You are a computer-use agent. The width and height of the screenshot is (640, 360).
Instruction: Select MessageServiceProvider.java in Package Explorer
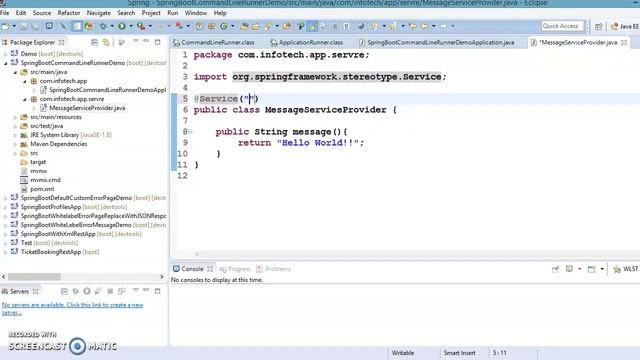[x=87, y=108]
